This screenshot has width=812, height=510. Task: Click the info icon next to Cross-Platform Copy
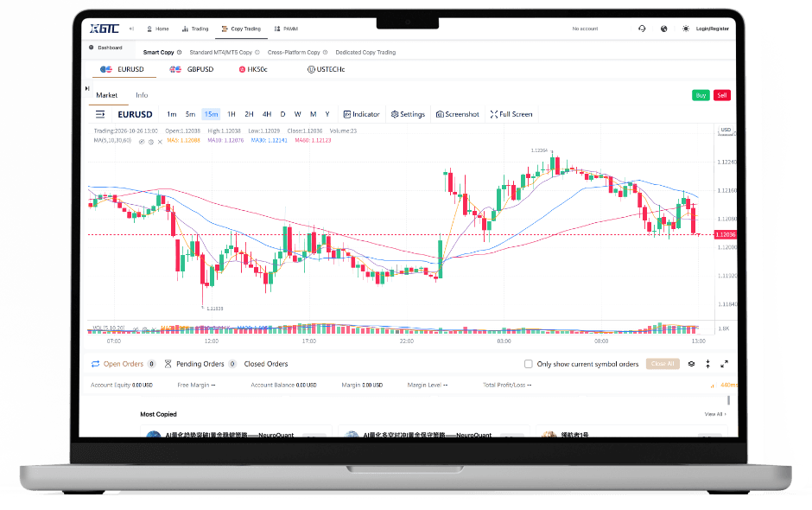[325, 53]
